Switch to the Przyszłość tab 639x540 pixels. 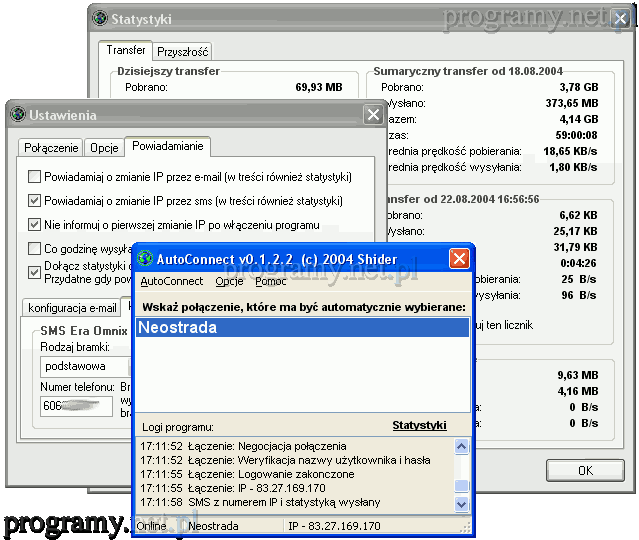coord(183,51)
